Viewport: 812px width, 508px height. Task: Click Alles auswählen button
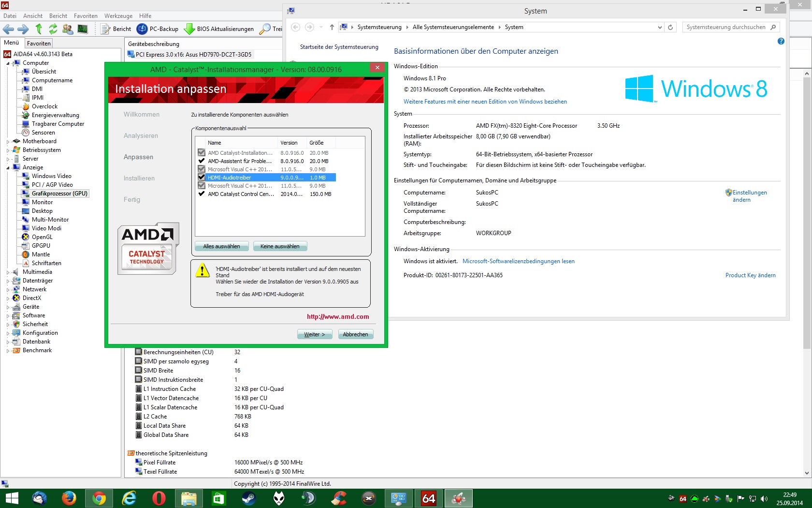pos(222,246)
